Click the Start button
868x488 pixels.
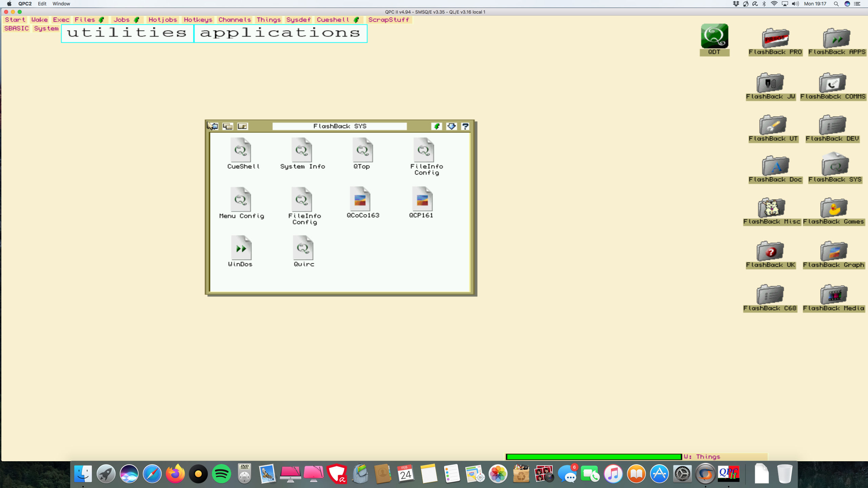pos(15,20)
